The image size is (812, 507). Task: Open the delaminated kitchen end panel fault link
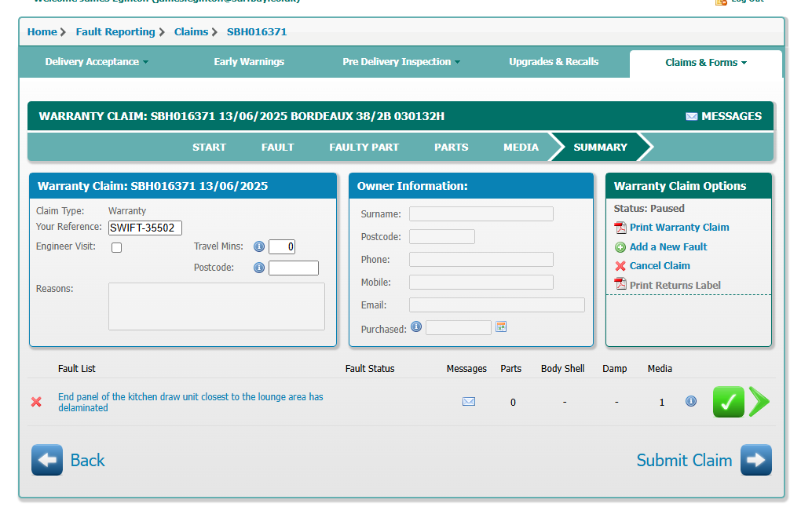[191, 403]
